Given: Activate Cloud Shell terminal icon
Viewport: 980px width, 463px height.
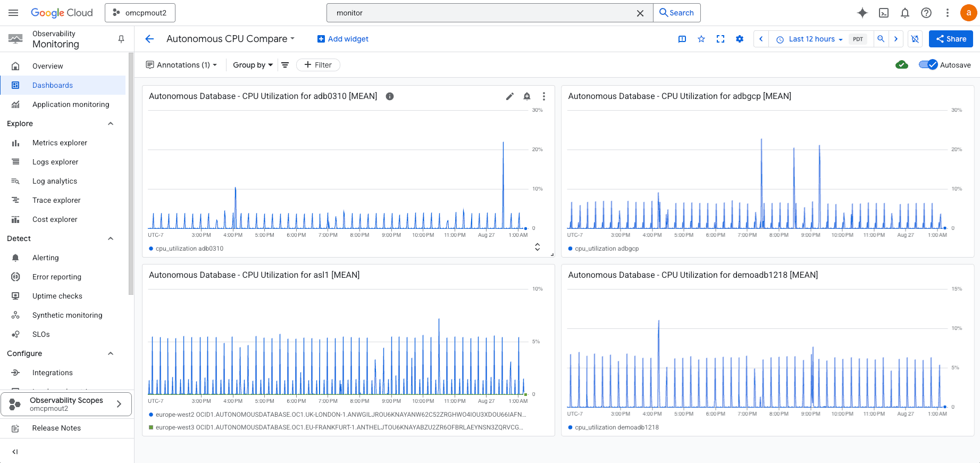Looking at the screenshot, I should coord(884,13).
